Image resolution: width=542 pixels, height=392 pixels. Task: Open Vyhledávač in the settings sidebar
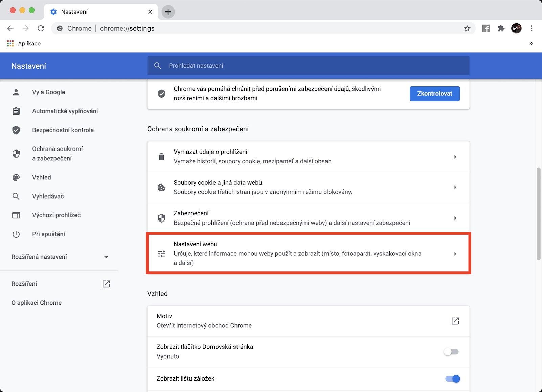tap(48, 196)
